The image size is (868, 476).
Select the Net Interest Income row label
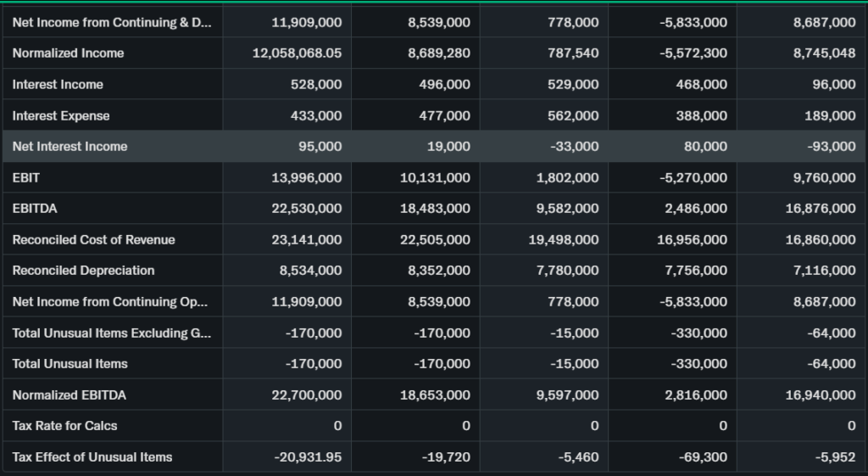coord(70,147)
